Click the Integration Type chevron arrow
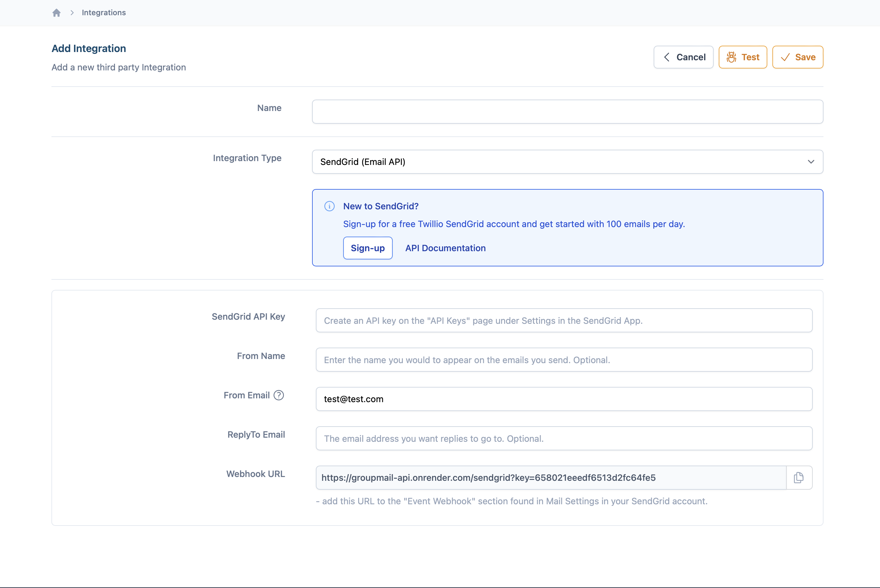 click(810, 162)
